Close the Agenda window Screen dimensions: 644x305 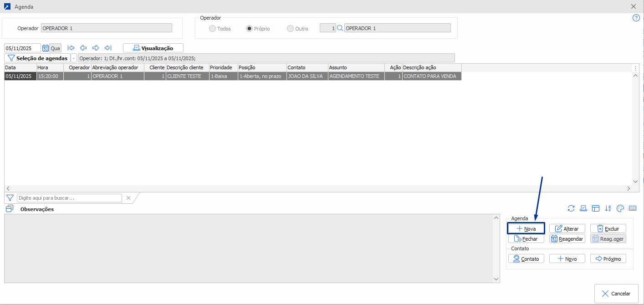(x=634, y=7)
